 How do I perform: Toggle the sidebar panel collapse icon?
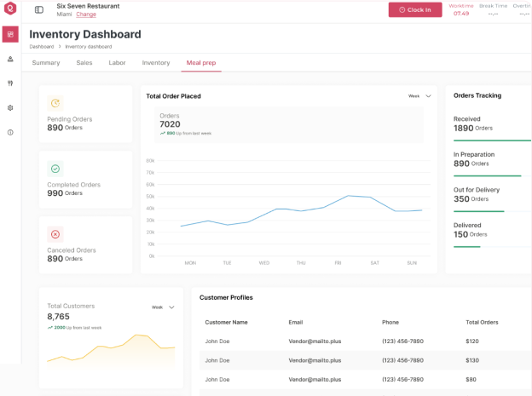(x=39, y=10)
